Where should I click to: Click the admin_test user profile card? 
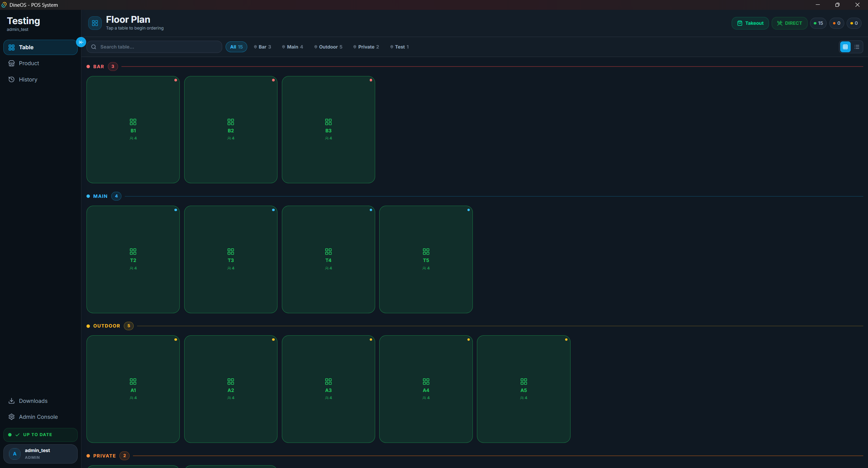coord(40,454)
